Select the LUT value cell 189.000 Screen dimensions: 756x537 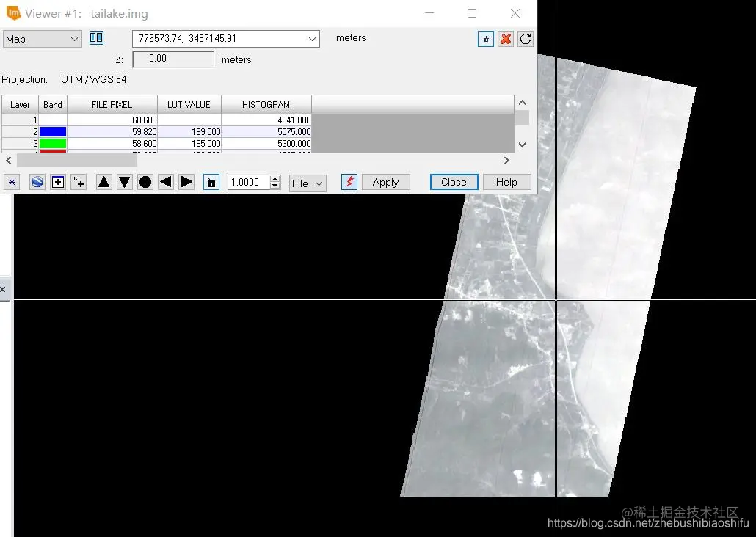189,131
